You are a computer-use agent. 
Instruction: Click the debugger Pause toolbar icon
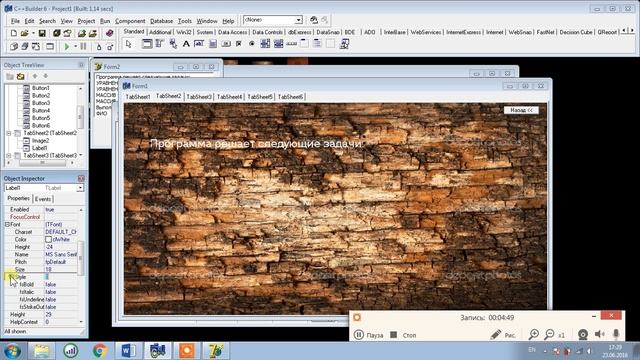[x=83, y=47]
